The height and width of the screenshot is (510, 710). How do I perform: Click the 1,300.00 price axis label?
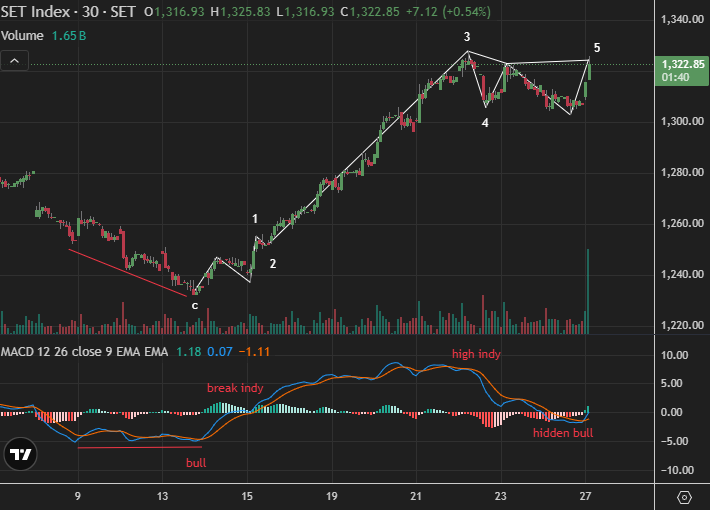pyautogui.click(x=682, y=121)
